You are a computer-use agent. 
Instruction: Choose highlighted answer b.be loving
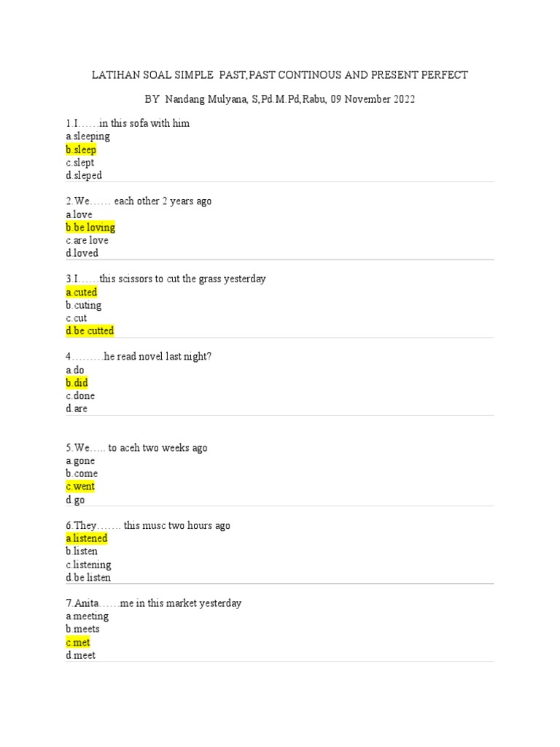[90, 228]
